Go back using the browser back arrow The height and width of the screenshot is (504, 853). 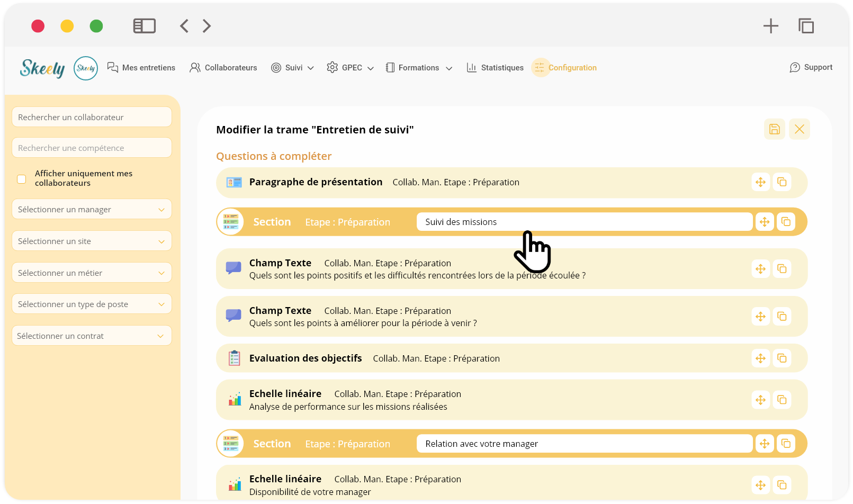pos(184,26)
